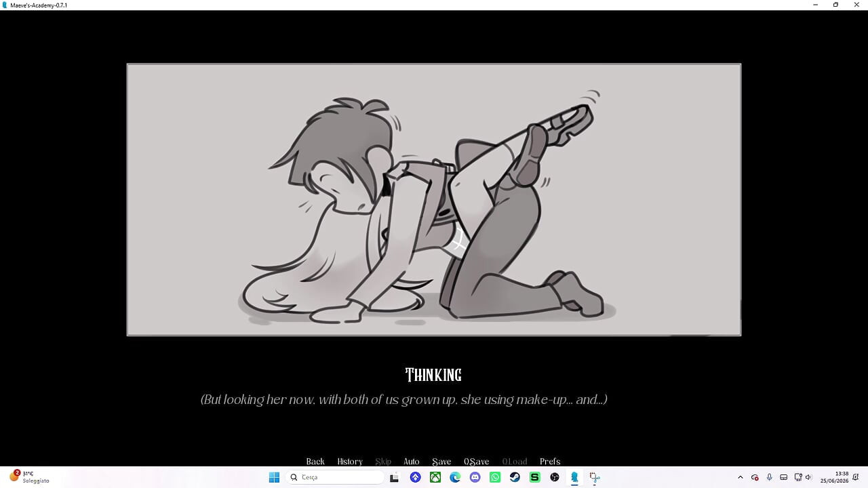The height and width of the screenshot is (488, 868).
Task: Open the Prefs screen
Action: coord(550,462)
